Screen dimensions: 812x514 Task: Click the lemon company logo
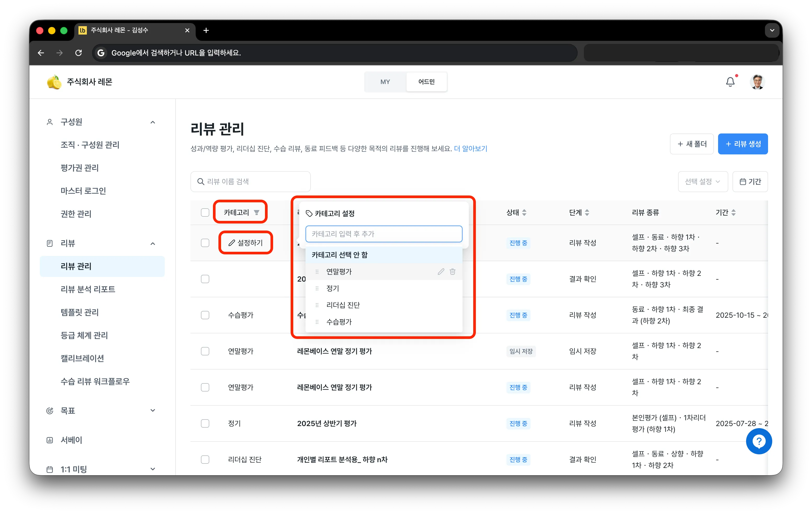tap(54, 82)
